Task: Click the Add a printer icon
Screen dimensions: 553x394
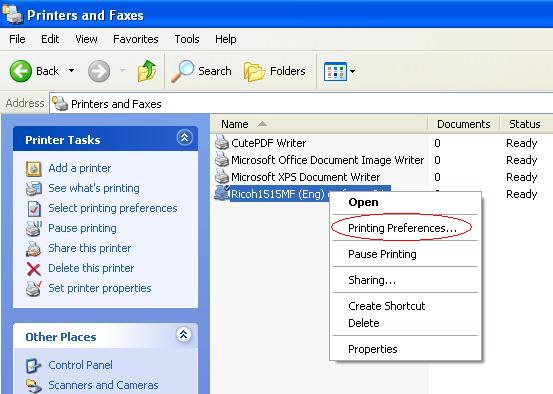Action: 34,169
